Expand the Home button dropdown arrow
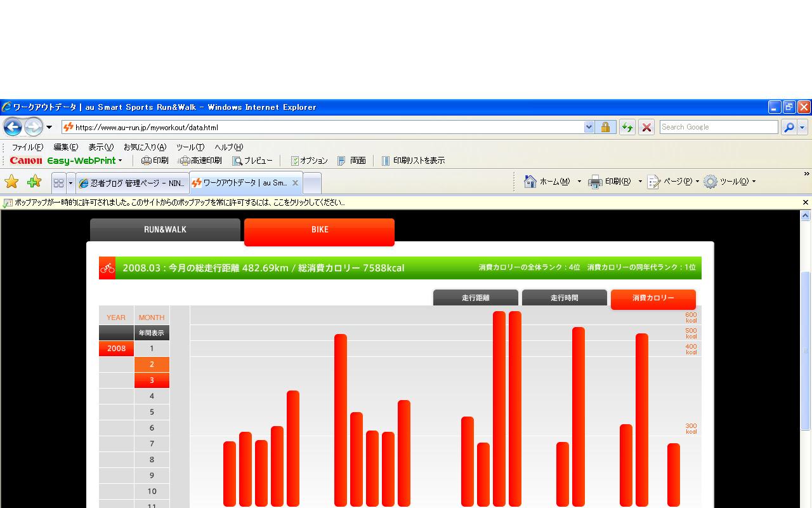The height and width of the screenshot is (508, 812). point(579,182)
